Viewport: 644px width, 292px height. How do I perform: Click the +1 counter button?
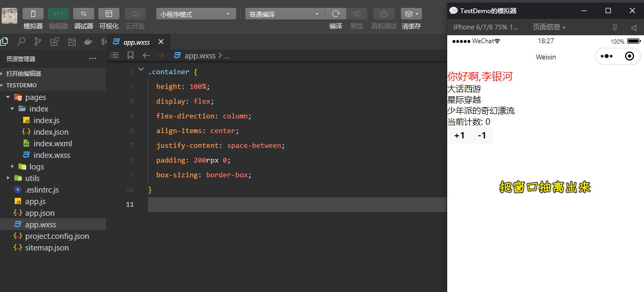coord(459,135)
